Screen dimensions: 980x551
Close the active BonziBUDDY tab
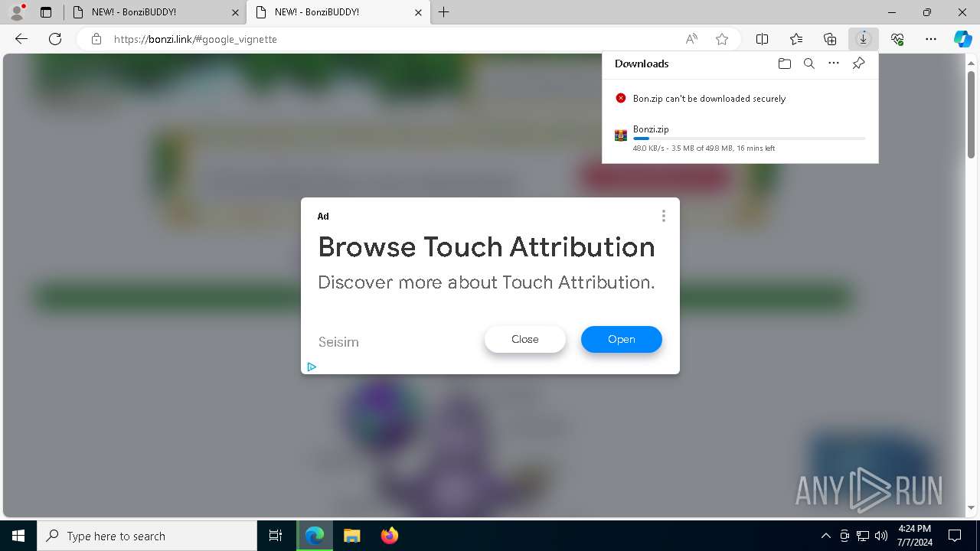(418, 12)
